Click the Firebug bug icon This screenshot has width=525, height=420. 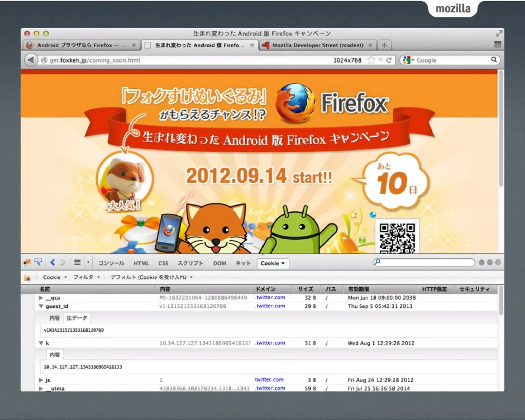click(27, 262)
